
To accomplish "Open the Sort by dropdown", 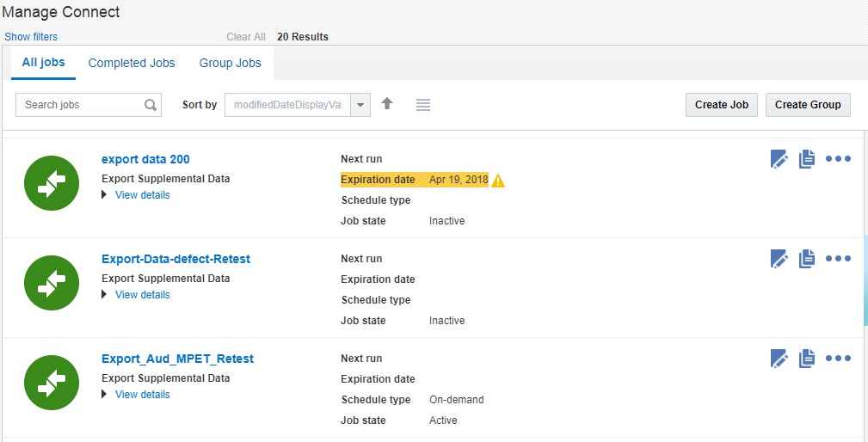I will point(361,105).
